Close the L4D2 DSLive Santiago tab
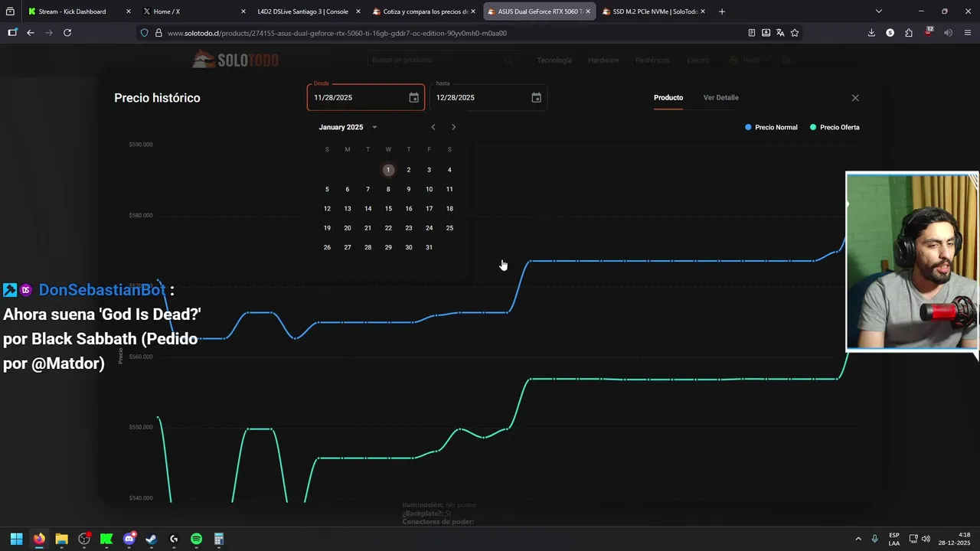This screenshot has width=980, height=551. (358, 11)
